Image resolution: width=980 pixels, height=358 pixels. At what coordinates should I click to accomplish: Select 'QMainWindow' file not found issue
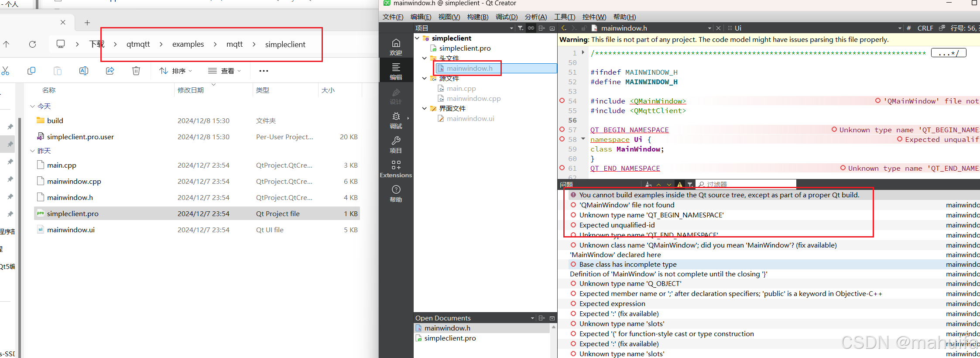627,205
